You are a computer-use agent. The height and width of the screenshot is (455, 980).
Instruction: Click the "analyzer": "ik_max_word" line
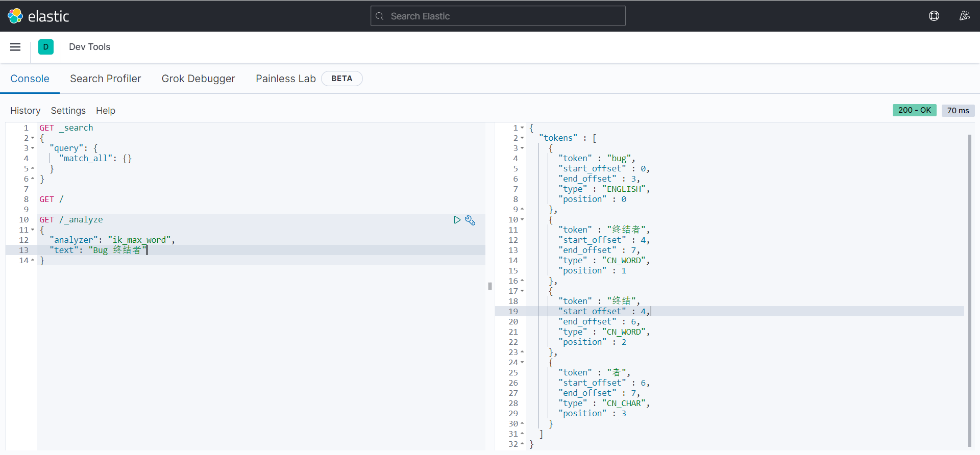(112, 240)
